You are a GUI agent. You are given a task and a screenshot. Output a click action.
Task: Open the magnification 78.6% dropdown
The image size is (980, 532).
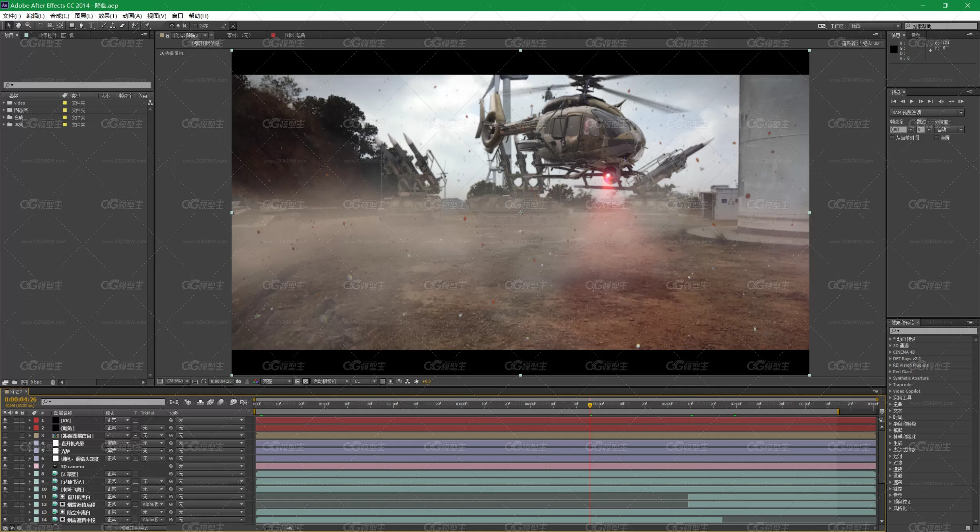click(178, 381)
